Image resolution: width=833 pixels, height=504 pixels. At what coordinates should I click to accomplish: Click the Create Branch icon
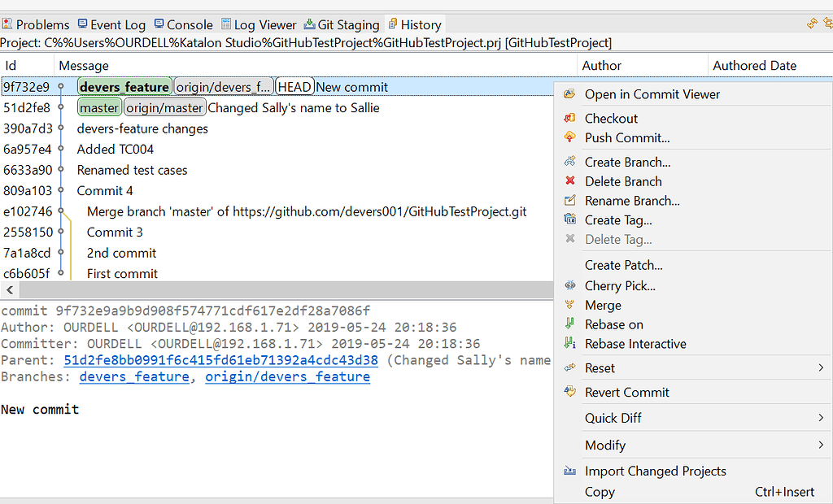(569, 162)
